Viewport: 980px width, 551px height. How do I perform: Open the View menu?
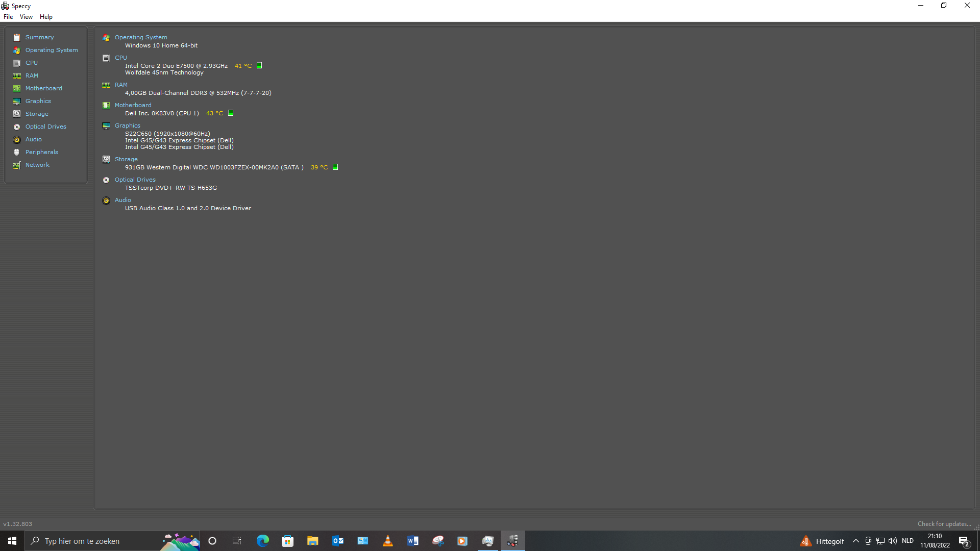pos(26,17)
